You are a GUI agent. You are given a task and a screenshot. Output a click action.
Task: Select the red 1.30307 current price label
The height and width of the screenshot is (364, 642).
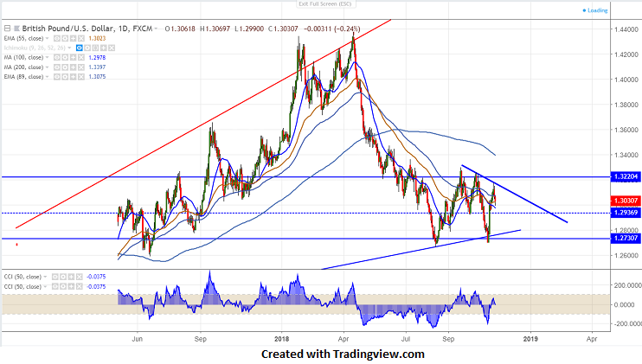point(626,201)
